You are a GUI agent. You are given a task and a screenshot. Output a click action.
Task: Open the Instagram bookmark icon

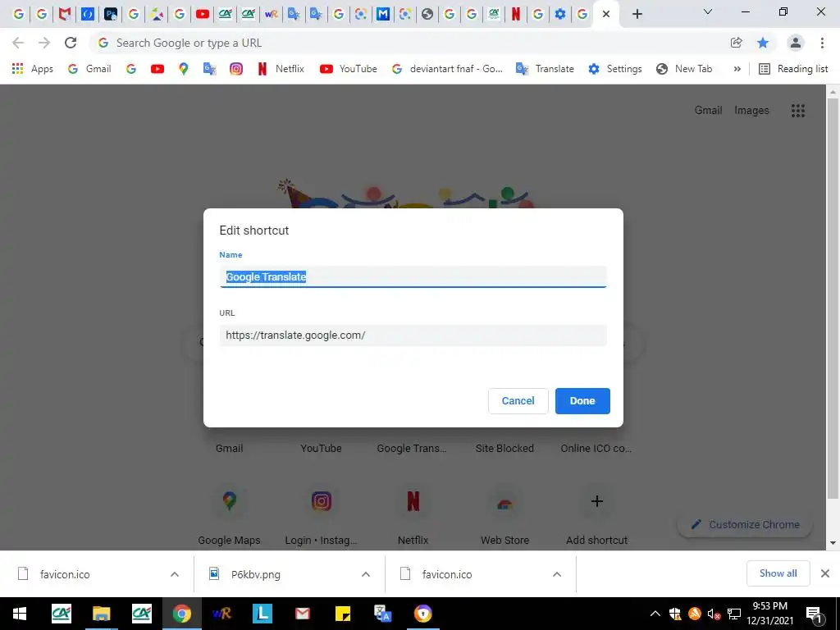(x=235, y=69)
